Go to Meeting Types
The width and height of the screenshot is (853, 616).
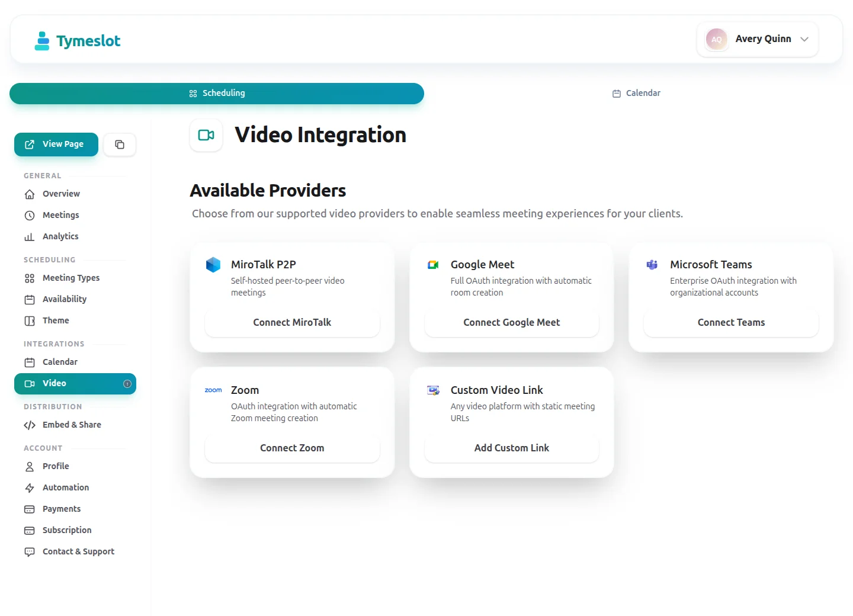pos(75,278)
